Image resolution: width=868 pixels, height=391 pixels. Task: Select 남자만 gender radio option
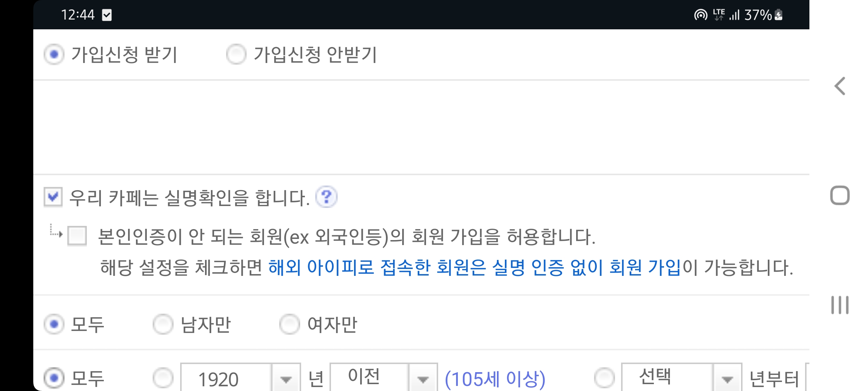click(x=163, y=324)
